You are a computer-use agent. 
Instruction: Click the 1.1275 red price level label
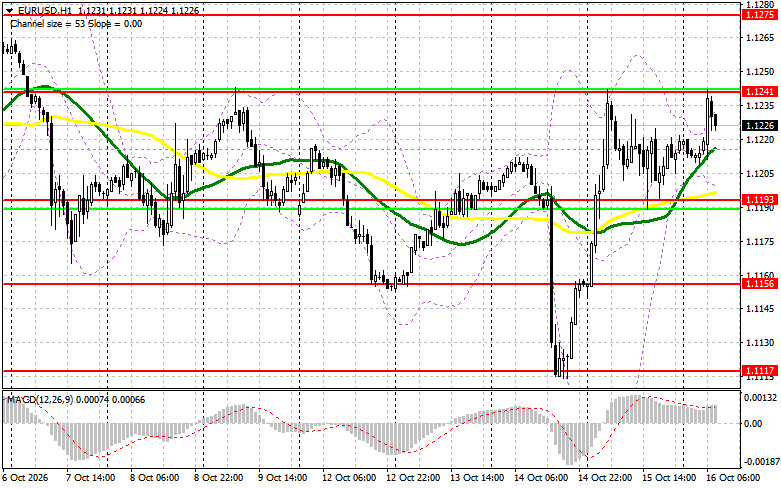[x=760, y=15]
